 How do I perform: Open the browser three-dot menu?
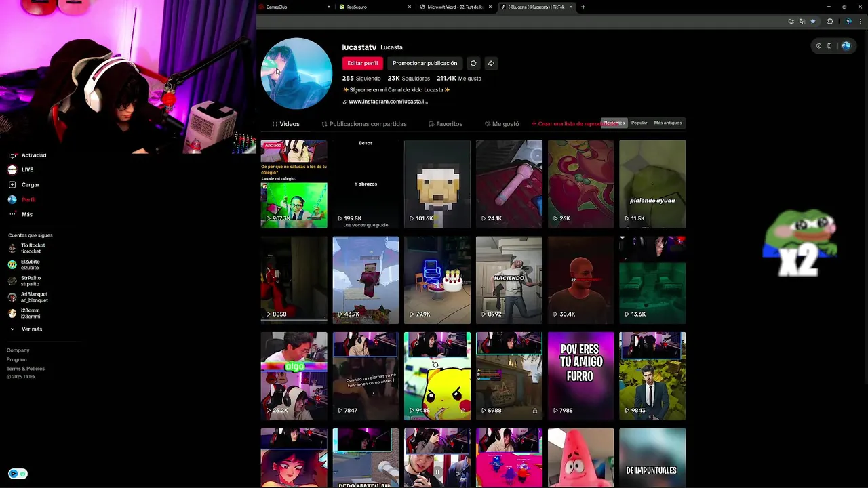click(x=860, y=22)
